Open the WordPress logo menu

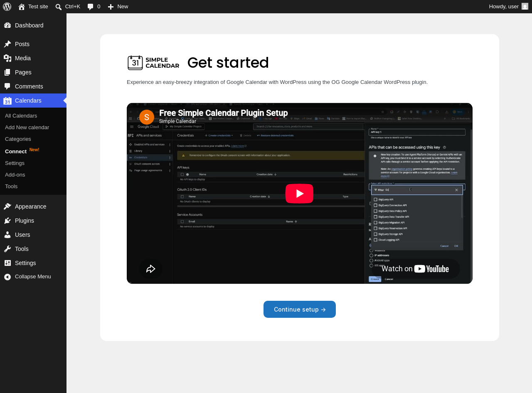7,7
